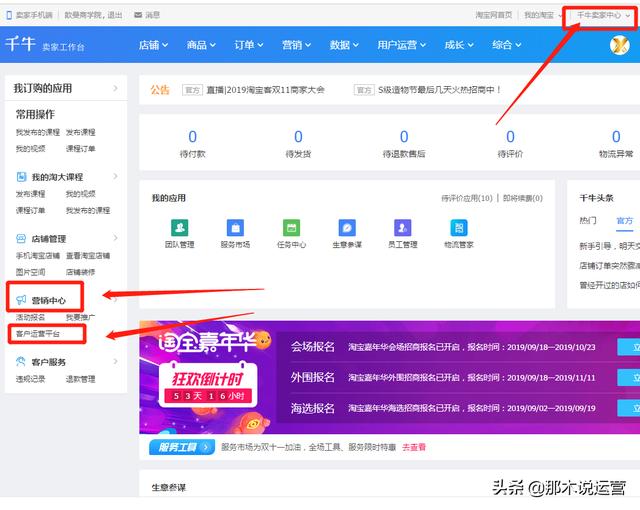Expand the 店铺管理 section chevron
This screenshot has width=640, height=510.
[x=116, y=238]
